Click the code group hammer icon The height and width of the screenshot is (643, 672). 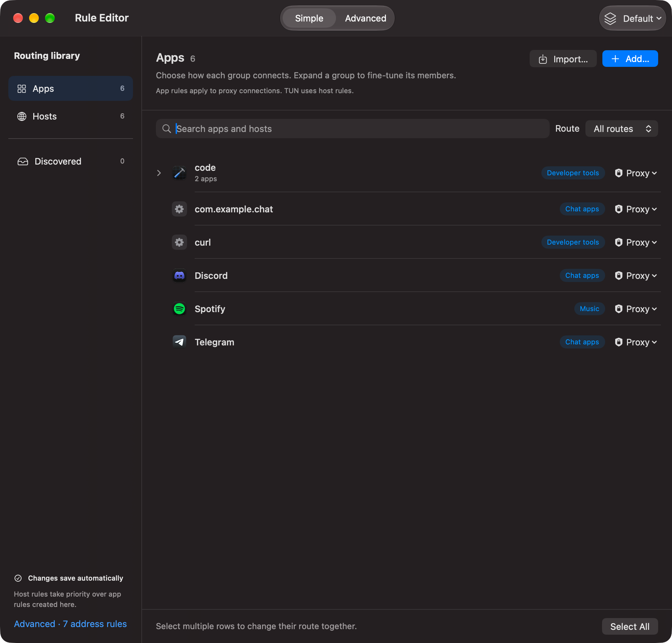(x=179, y=173)
